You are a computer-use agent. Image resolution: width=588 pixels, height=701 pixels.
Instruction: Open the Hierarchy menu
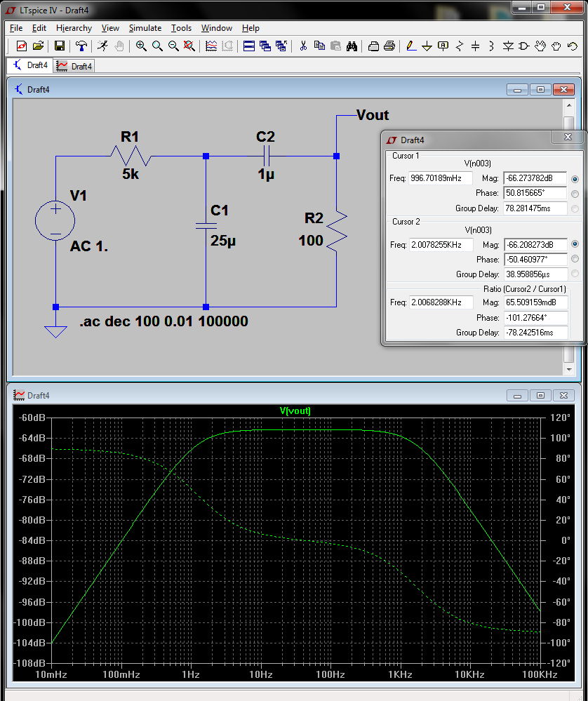click(x=74, y=28)
